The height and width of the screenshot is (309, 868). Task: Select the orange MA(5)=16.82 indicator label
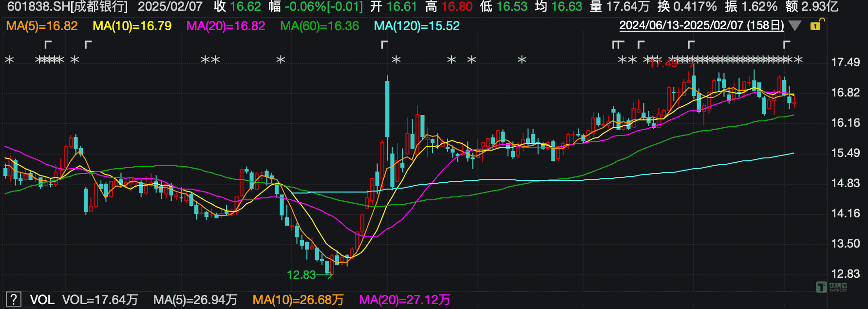click(42, 26)
